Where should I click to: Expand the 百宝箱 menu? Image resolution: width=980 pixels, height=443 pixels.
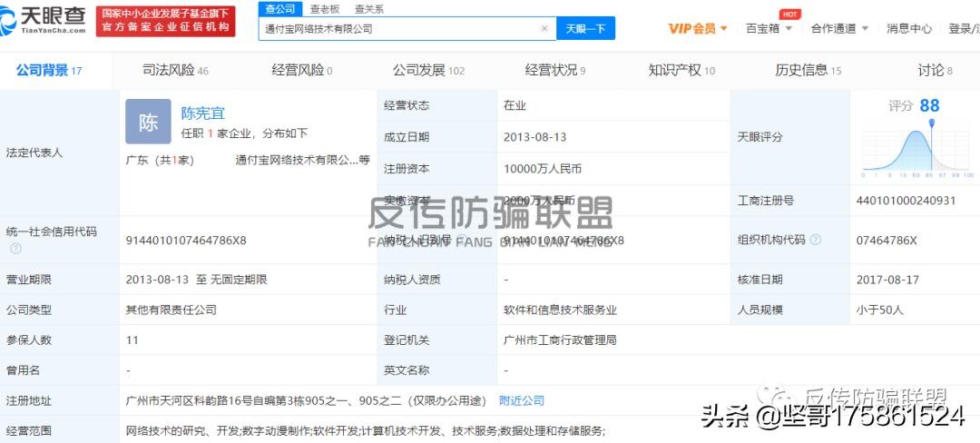(769, 28)
